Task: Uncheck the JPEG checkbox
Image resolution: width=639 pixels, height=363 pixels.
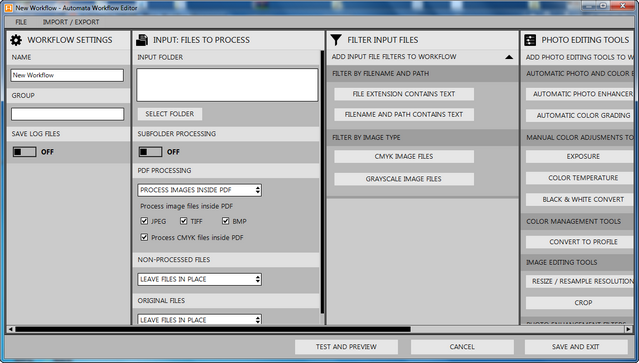Action: [x=144, y=221]
